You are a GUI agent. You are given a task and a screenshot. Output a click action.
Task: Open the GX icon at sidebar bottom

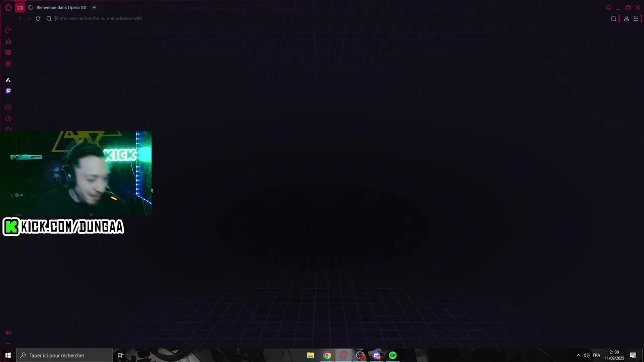(8, 332)
